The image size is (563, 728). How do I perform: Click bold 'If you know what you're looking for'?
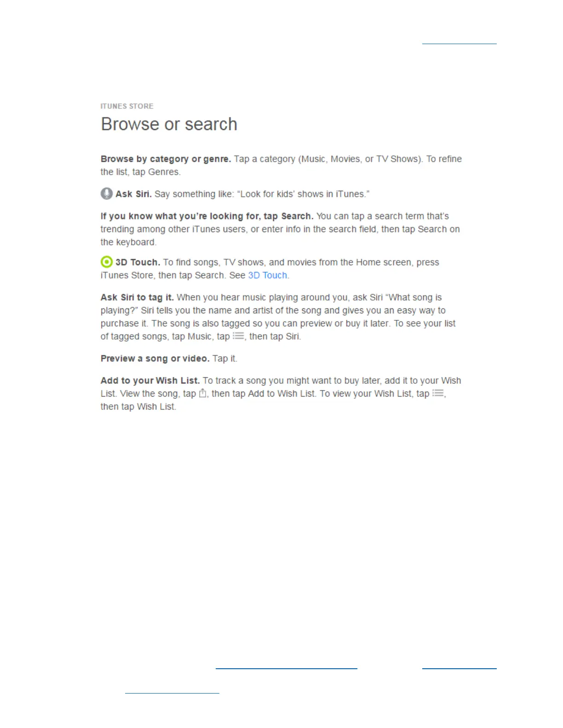(181, 216)
